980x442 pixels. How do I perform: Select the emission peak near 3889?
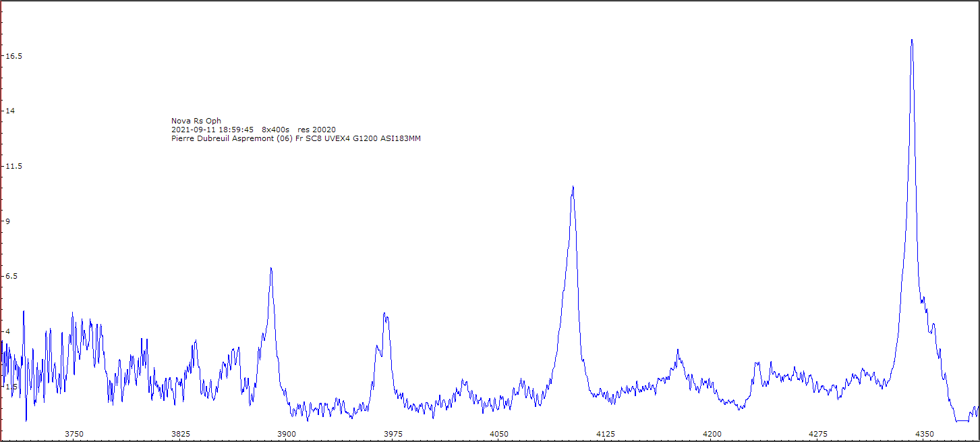tap(271, 270)
